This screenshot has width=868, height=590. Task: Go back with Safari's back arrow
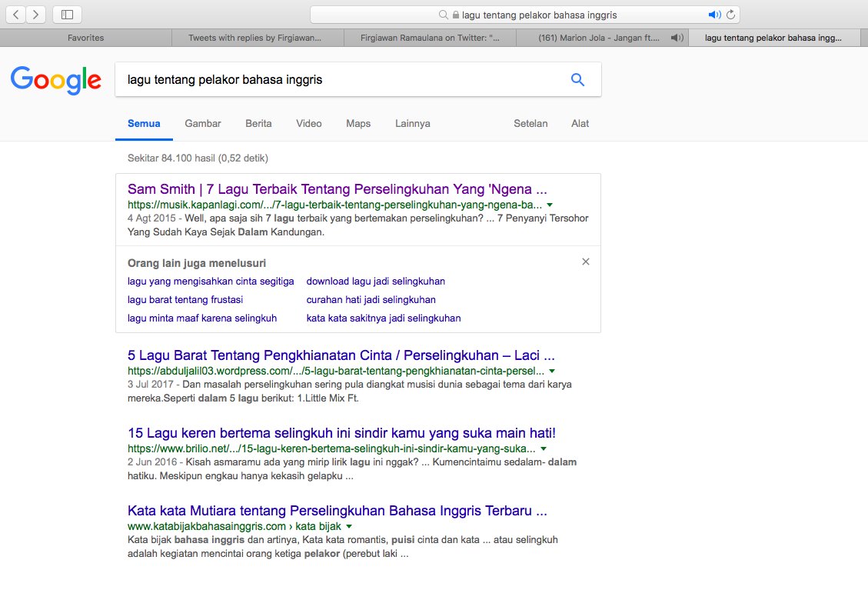tap(16, 15)
